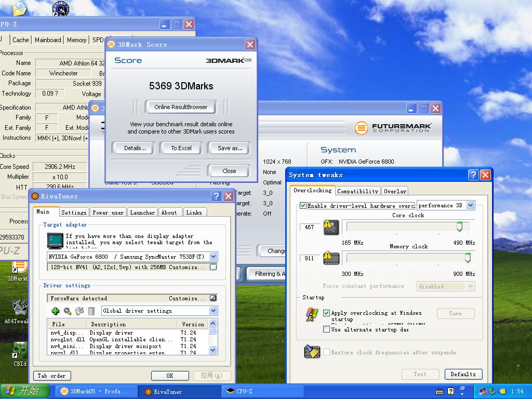Screen dimensions: 532x399
Task: Open the clock shortcut icon on the desktop top
Action: pos(61,8)
